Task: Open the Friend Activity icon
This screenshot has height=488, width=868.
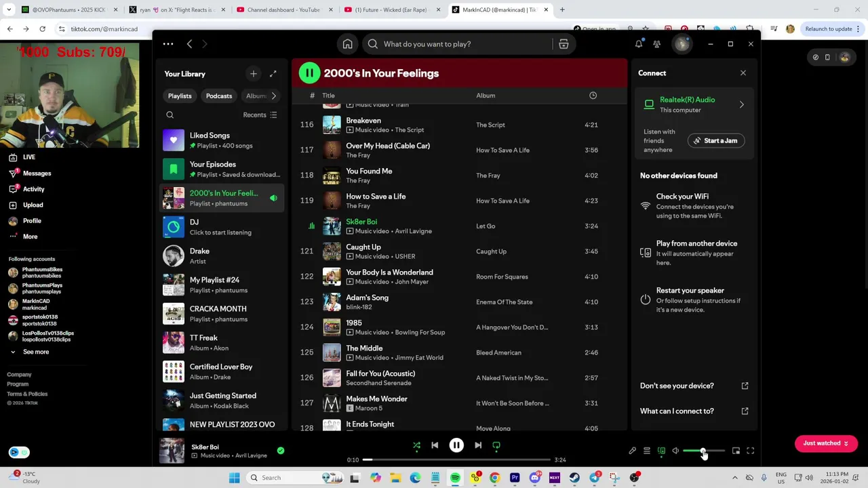Action: point(656,44)
